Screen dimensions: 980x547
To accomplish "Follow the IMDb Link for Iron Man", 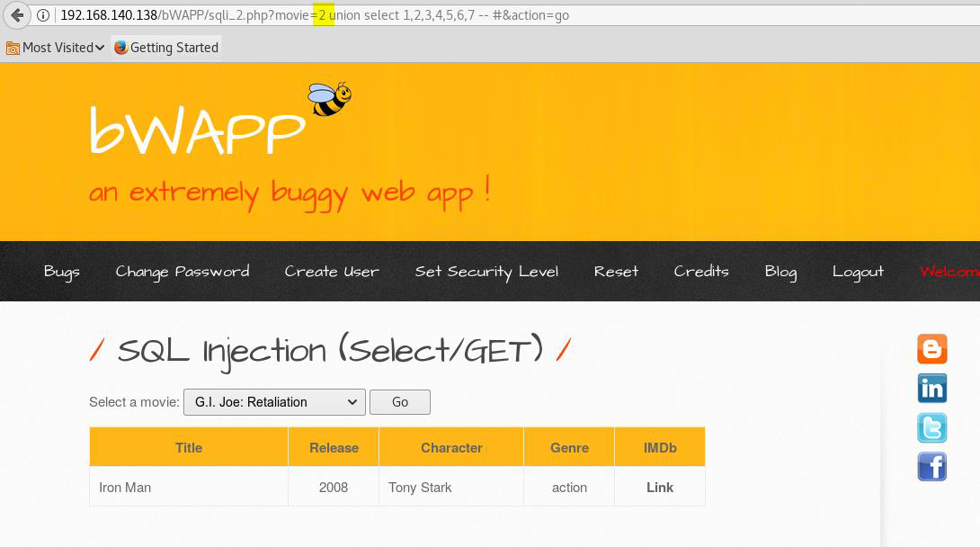I will click(659, 488).
